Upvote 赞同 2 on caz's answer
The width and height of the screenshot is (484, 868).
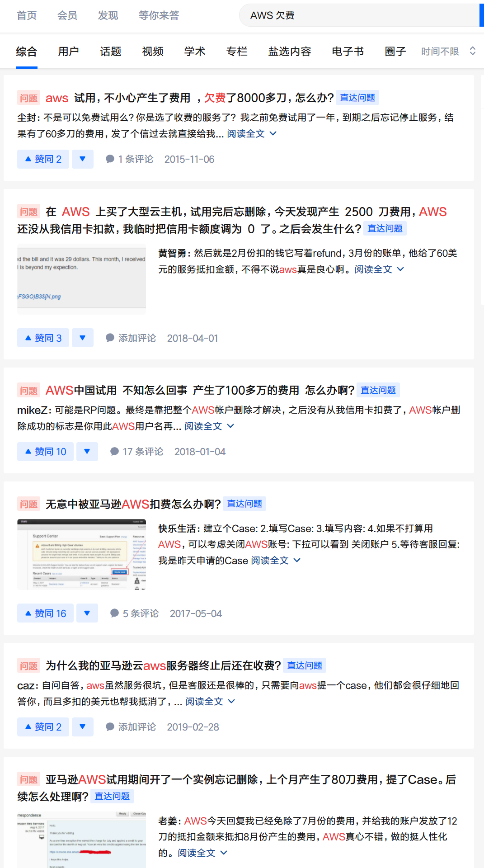coord(43,726)
